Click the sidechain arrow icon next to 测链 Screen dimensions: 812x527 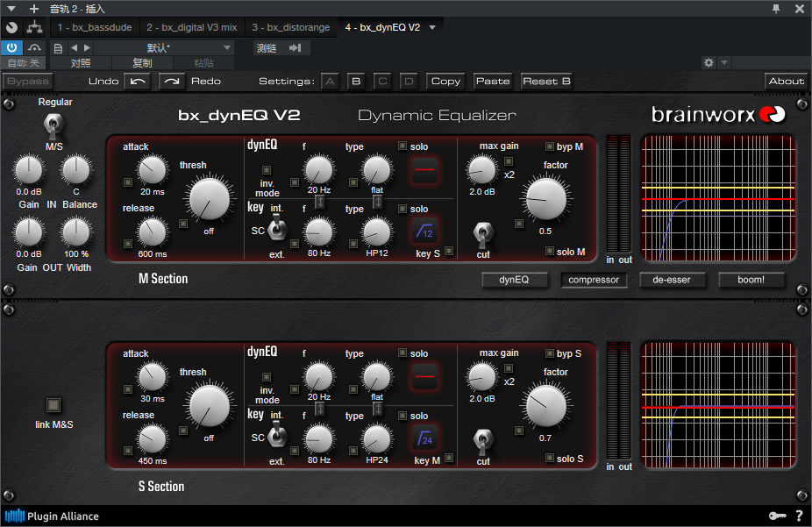296,48
